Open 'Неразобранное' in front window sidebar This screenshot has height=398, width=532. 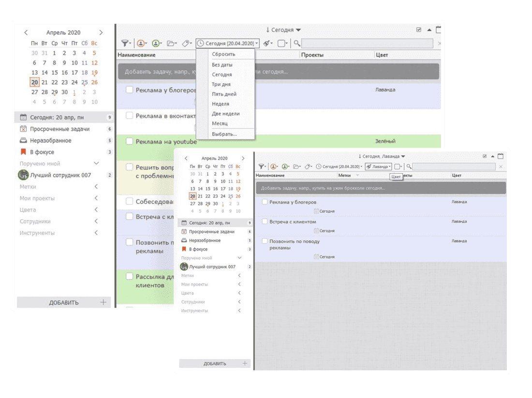pyautogui.click(x=216, y=240)
